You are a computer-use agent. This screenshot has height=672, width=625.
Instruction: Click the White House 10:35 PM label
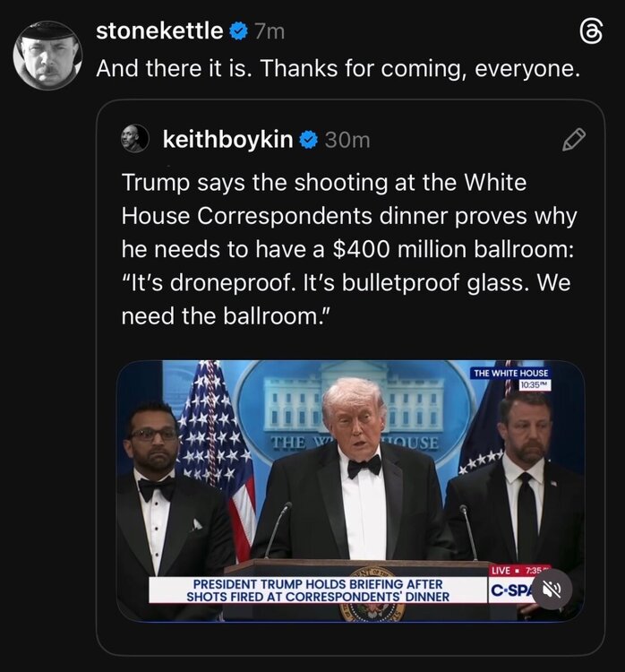(x=511, y=378)
